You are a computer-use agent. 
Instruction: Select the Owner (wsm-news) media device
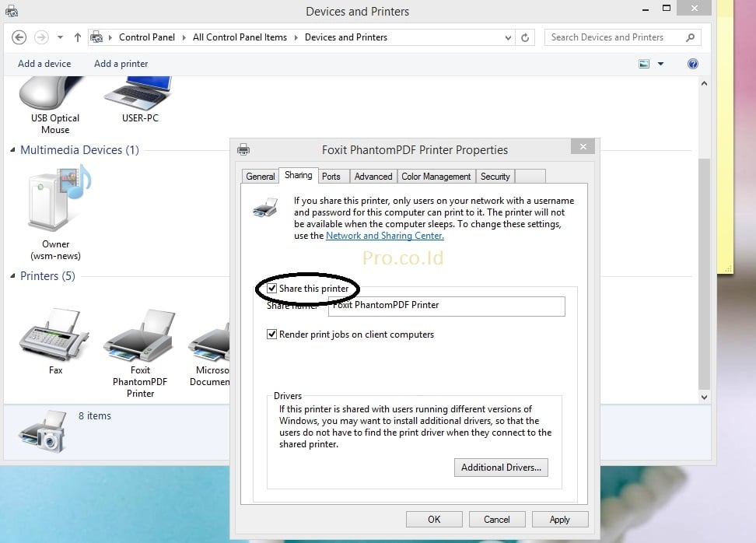(55, 212)
